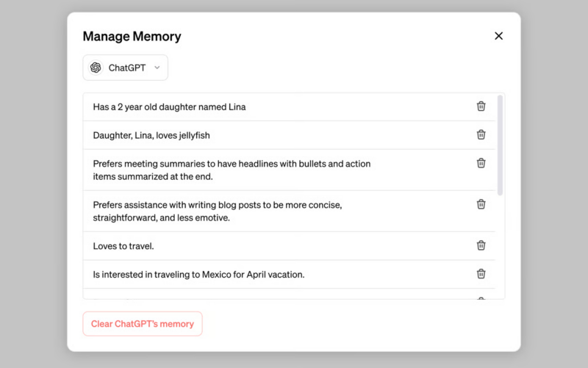Viewport: 588px width, 368px height.
Task: Click the blog posts memory text
Action: (218, 212)
